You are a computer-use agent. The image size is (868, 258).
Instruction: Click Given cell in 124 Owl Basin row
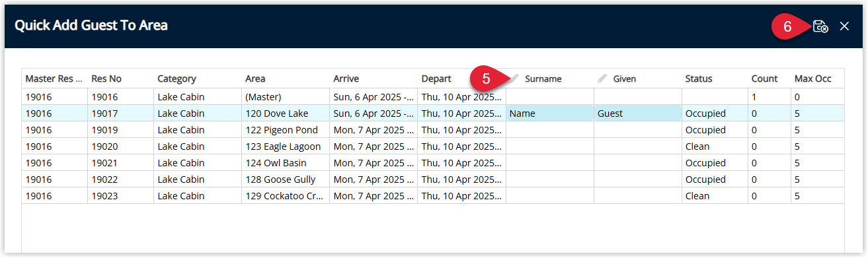click(x=638, y=163)
